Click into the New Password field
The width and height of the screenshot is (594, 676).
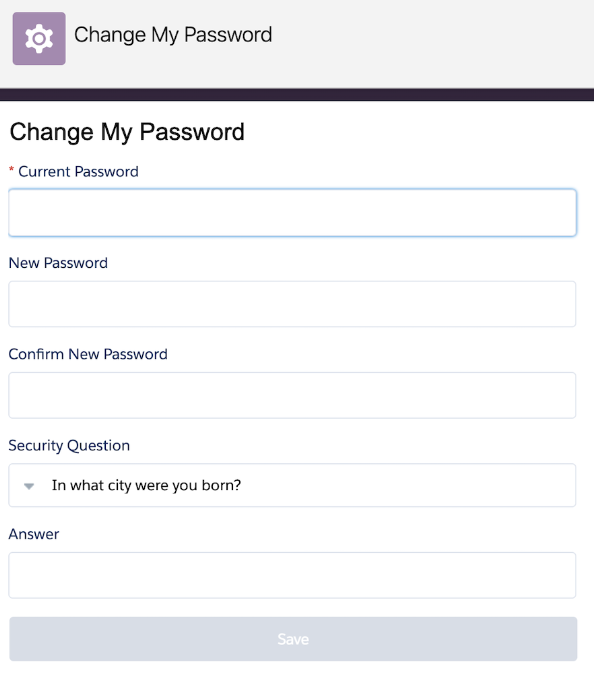point(292,304)
